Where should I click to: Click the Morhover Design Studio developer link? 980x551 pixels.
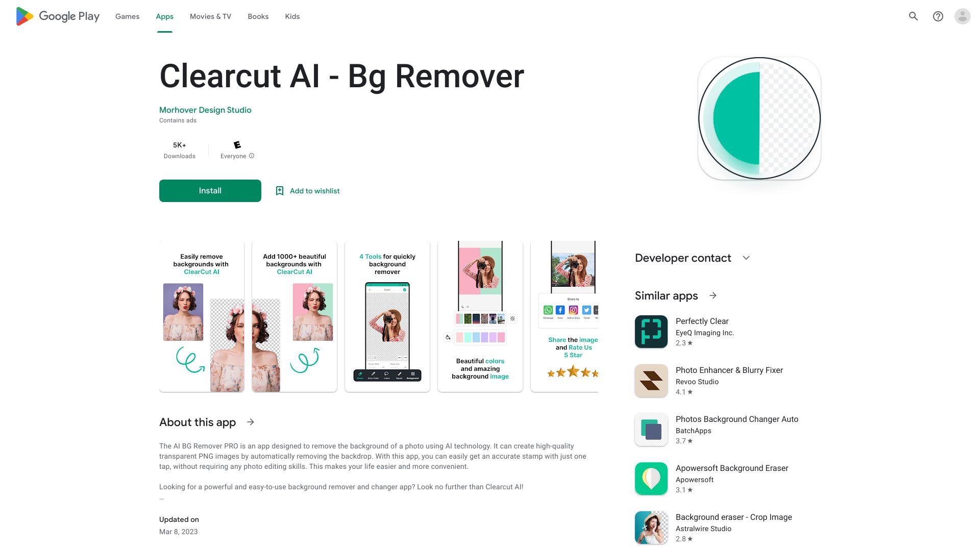(x=205, y=110)
